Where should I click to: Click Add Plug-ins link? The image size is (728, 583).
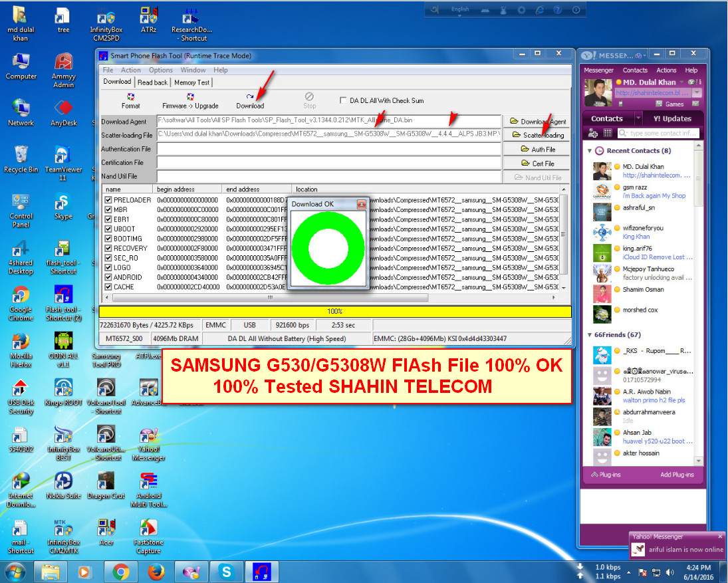click(x=676, y=475)
